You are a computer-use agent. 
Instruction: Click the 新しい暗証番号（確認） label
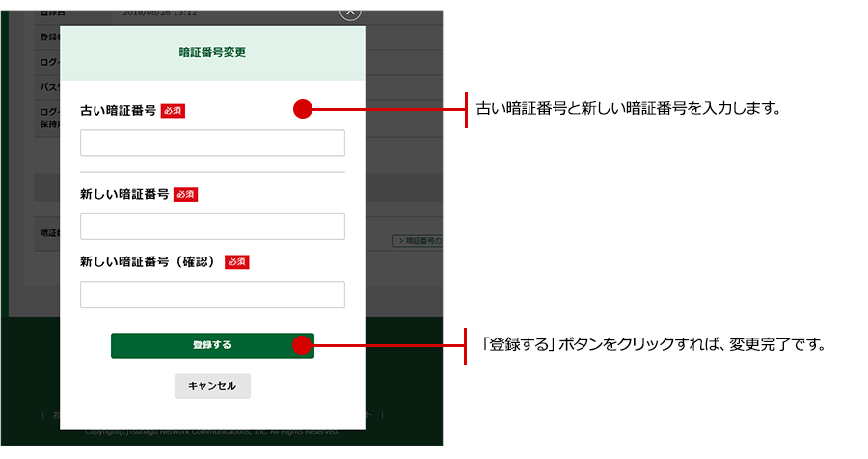pos(149,261)
